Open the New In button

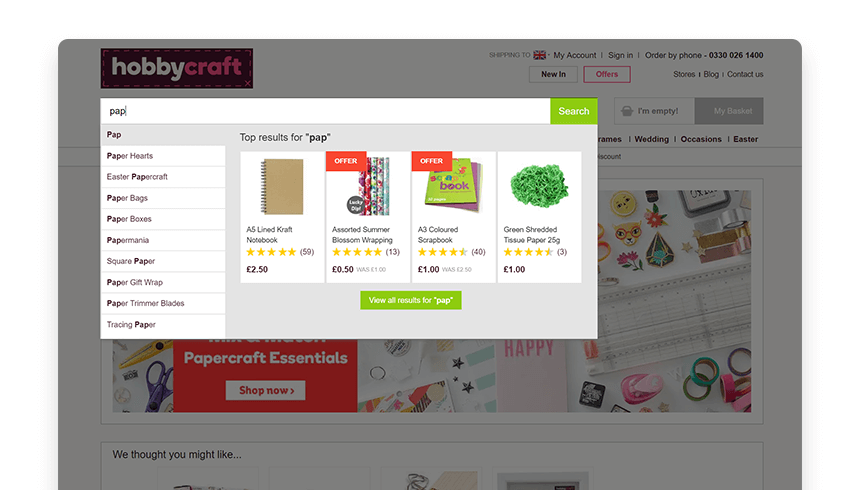pyautogui.click(x=553, y=74)
